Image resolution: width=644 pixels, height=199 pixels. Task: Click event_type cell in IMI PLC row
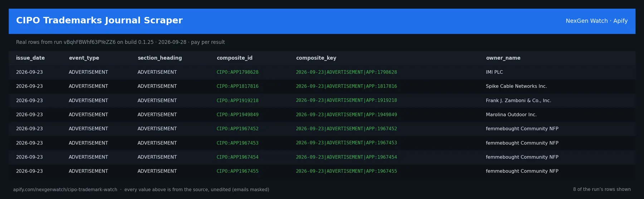(88, 72)
